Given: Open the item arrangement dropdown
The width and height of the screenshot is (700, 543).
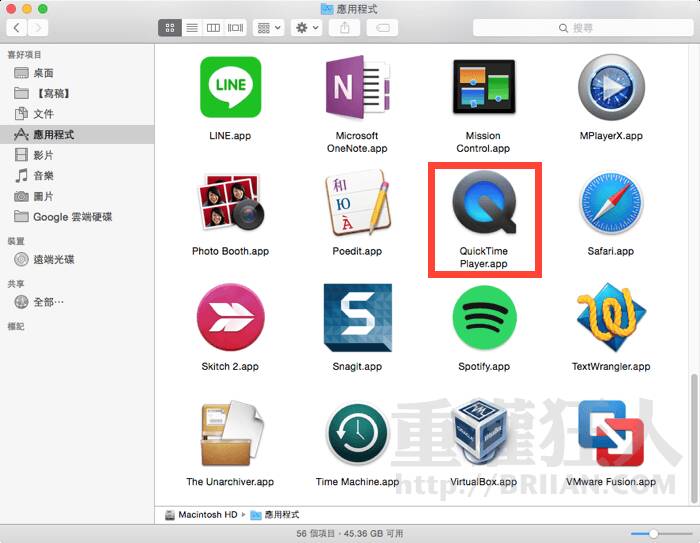Looking at the screenshot, I should pyautogui.click(x=269, y=28).
